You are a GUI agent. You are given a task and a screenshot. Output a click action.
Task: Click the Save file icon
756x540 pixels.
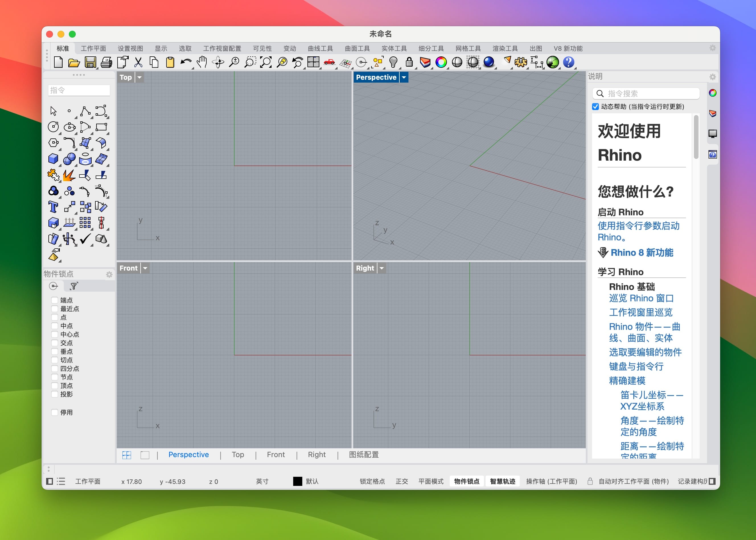point(90,62)
